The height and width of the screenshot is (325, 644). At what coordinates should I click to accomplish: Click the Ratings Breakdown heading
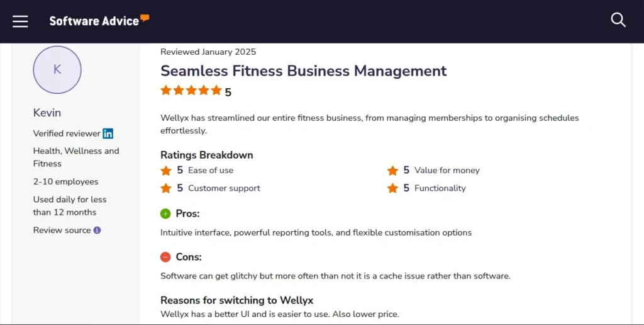pos(206,155)
